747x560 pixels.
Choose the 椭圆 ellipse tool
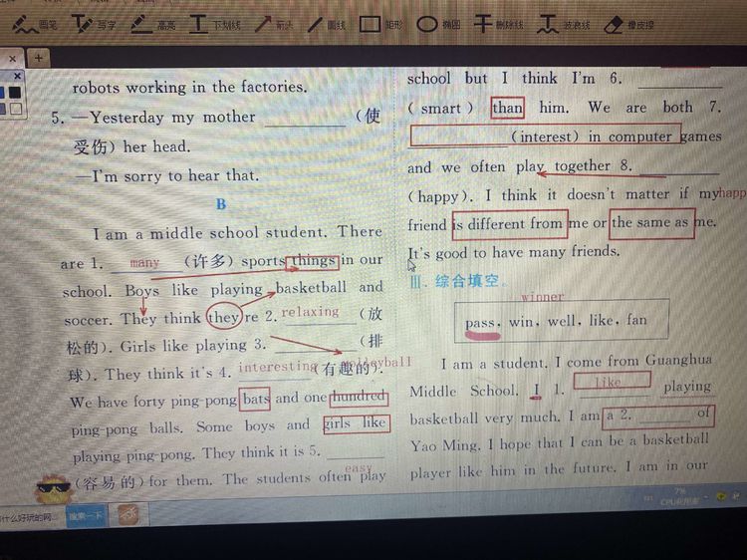tap(437, 23)
